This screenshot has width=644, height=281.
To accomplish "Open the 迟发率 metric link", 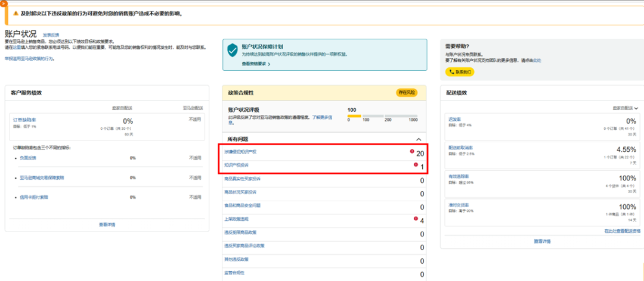I will [x=454, y=119].
